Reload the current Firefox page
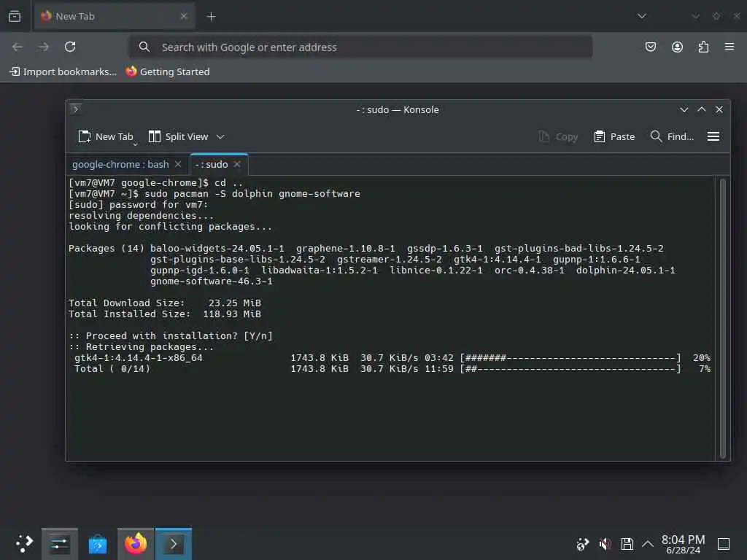 pos(70,47)
